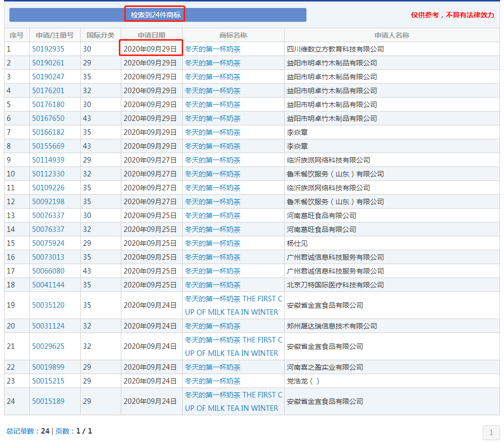Image resolution: width=504 pixels, height=443 pixels.
Task: Select registration number 50092198
Action: pos(48,202)
